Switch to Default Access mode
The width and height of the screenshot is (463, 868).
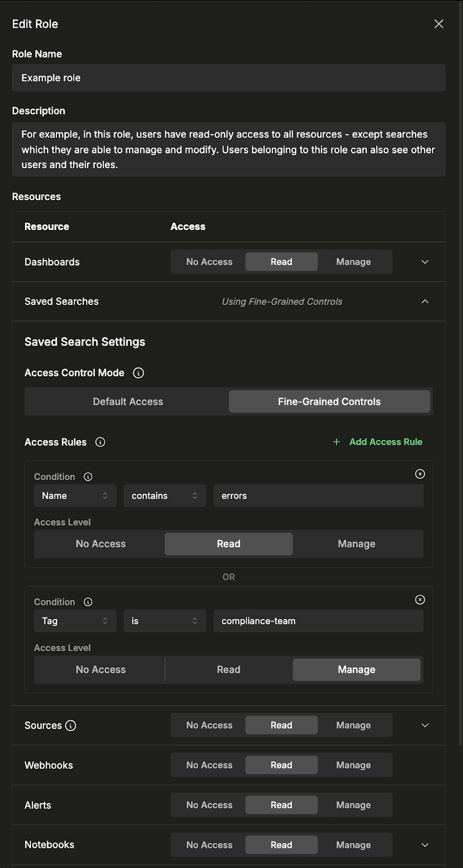pos(128,402)
